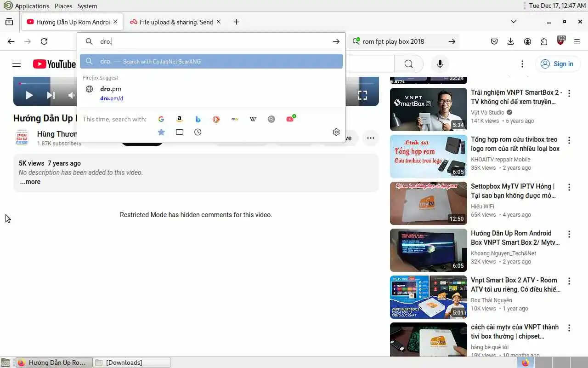Open the Pocket save icon
The image size is (588, 368).
(494, 41)
